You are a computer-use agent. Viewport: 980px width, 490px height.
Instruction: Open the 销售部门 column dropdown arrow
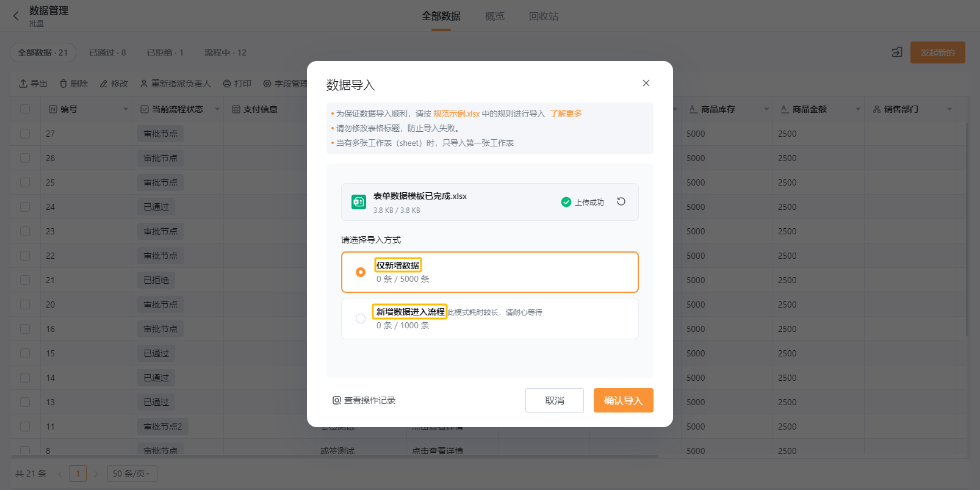[x=949, y=110]
